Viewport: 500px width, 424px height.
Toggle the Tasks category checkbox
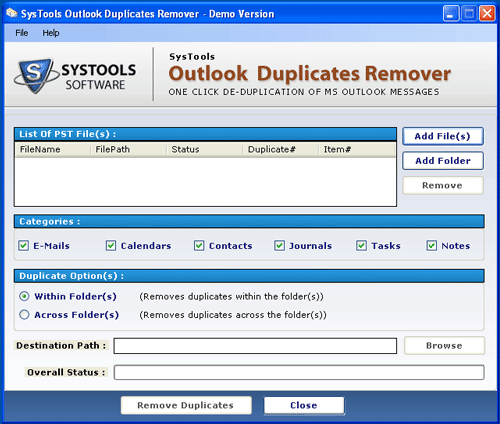(x=361, y=246)
